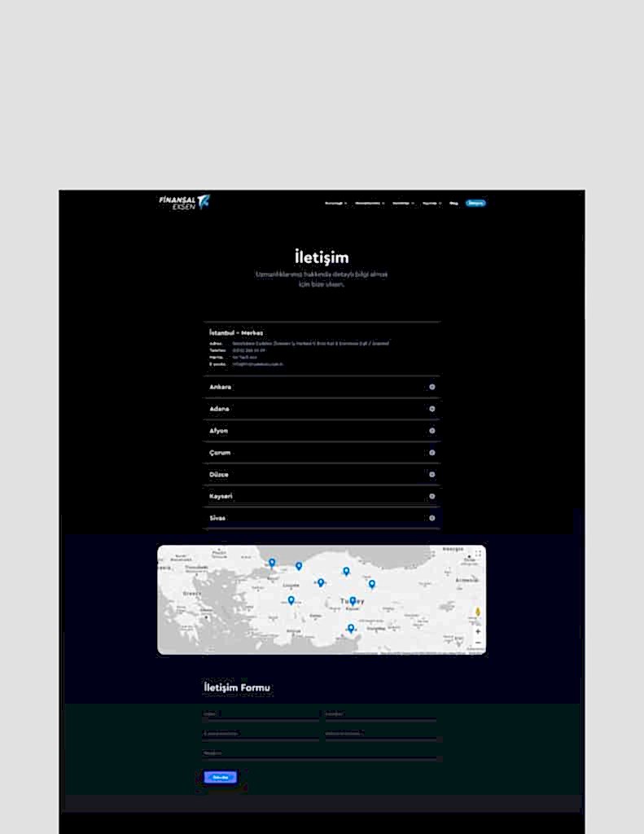This screenshot has width=644, height=834.
Task: Expand the Adana accordion item
Action: tap(322, 409)
